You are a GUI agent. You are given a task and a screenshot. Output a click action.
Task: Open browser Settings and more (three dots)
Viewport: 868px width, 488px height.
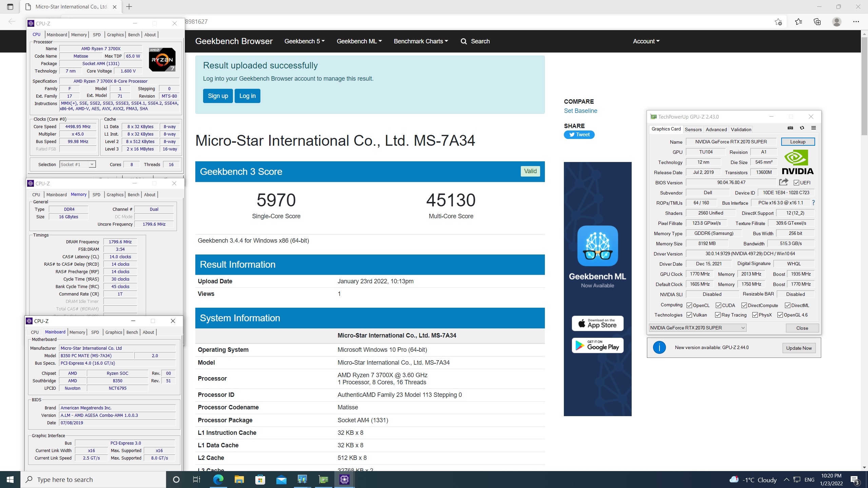pos(856,22)
